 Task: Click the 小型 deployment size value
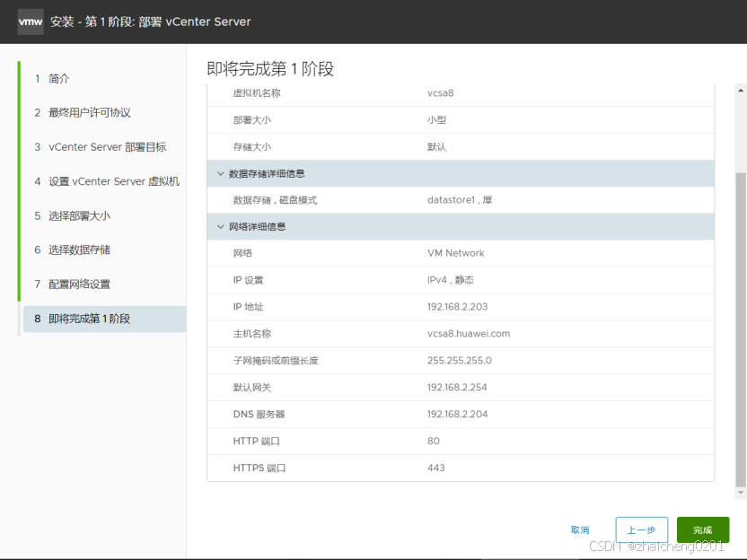tap(437, 120)
